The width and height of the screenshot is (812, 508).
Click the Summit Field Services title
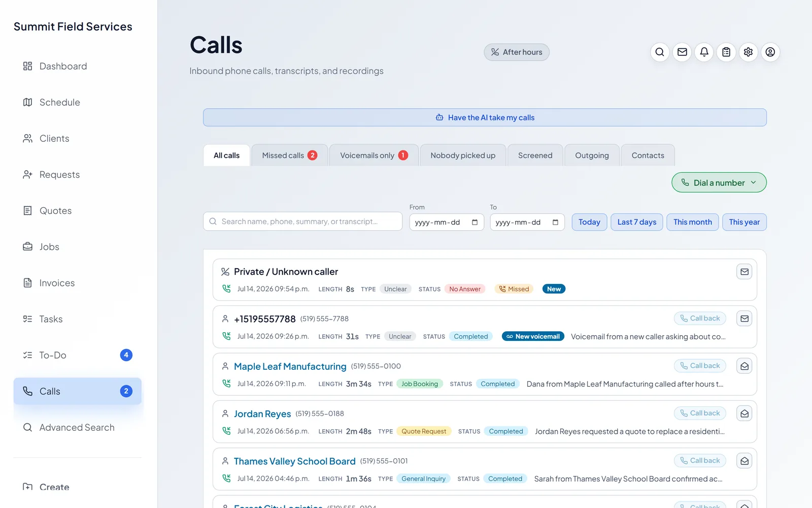(73, 26)
